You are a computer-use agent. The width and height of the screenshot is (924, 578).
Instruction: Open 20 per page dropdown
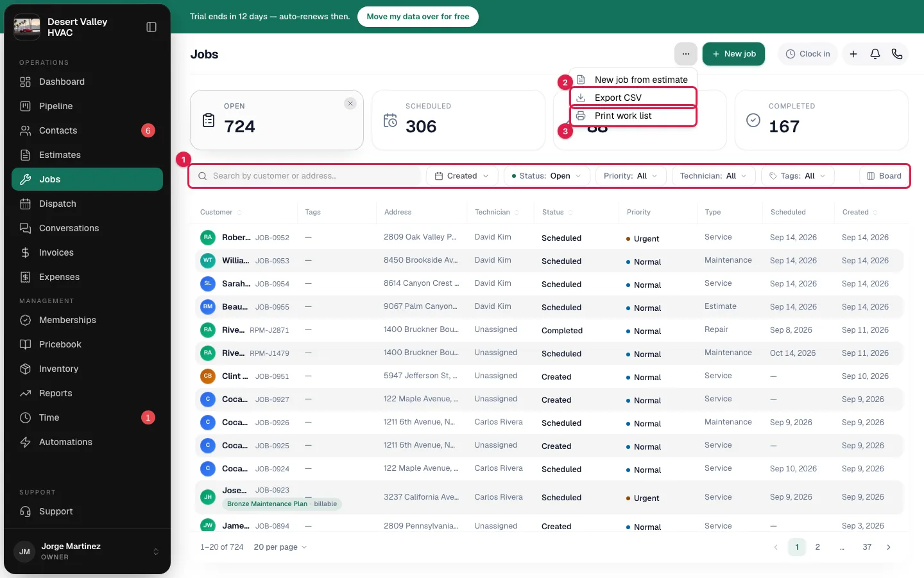coord(280,547)
